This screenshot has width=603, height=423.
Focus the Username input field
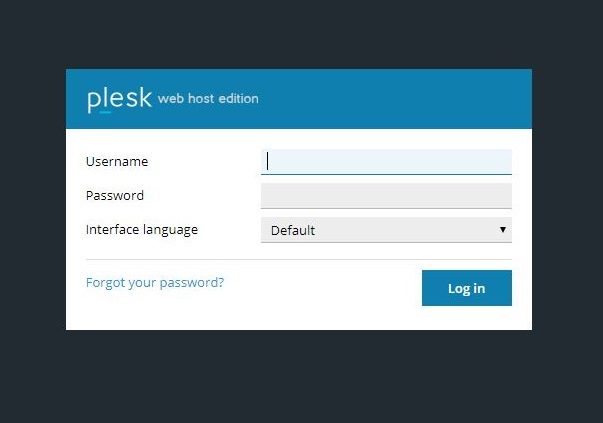[386, 162]
